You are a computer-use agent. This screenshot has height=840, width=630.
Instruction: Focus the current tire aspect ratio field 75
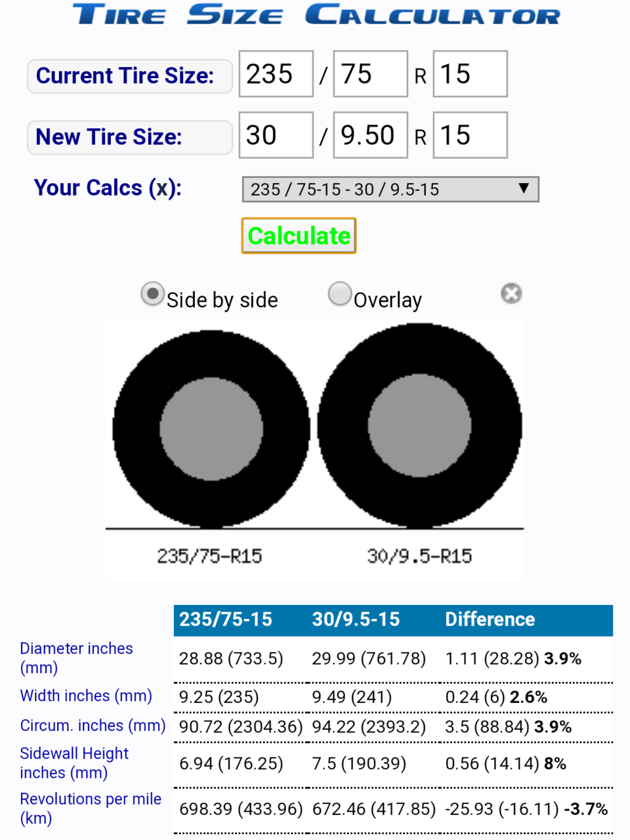(370, 73)
